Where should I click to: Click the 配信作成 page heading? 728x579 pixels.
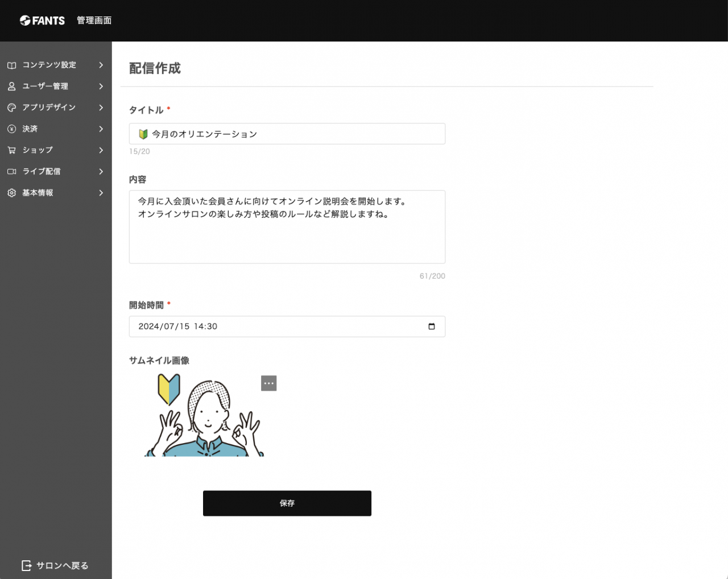click(155, 68)
